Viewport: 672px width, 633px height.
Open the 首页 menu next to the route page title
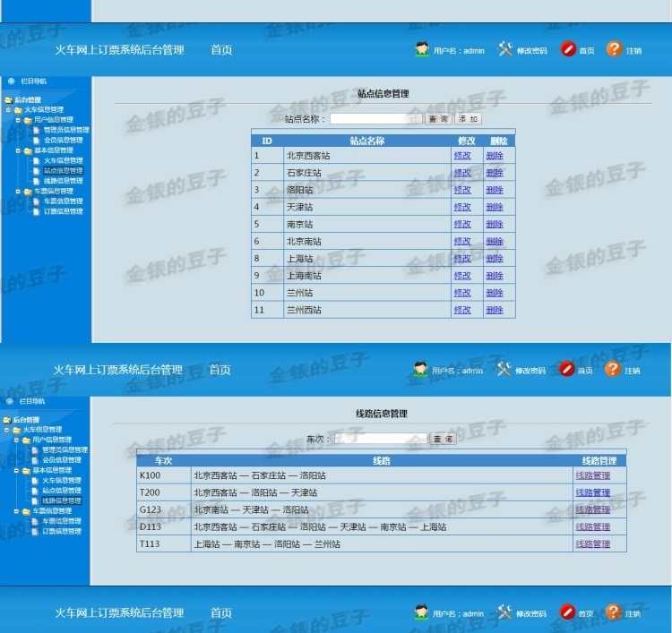tap(220, 370)
